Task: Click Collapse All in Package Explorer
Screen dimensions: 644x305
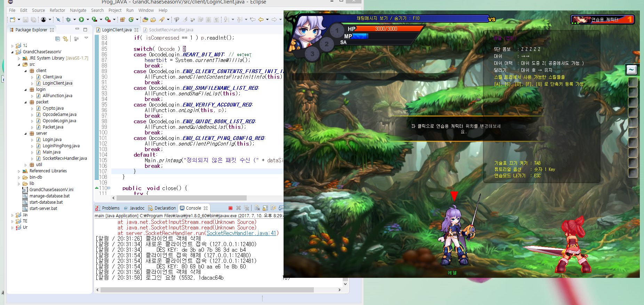Action: tap(58, 39)
